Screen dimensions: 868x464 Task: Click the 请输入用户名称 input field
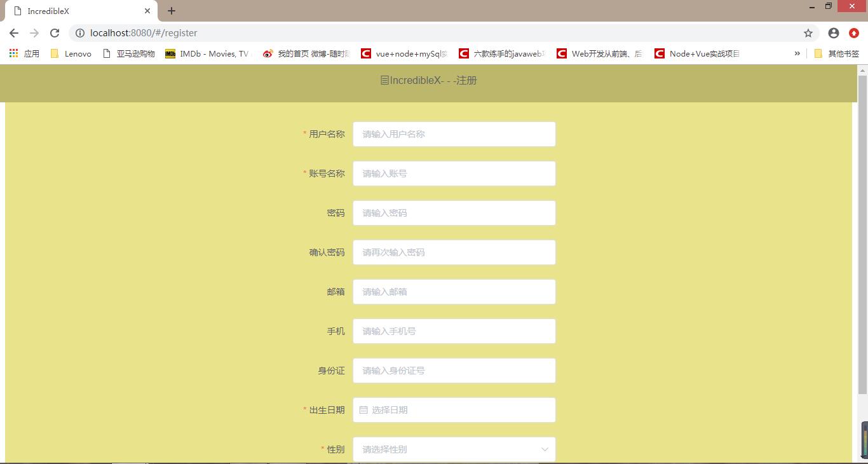tap(454, 134)
